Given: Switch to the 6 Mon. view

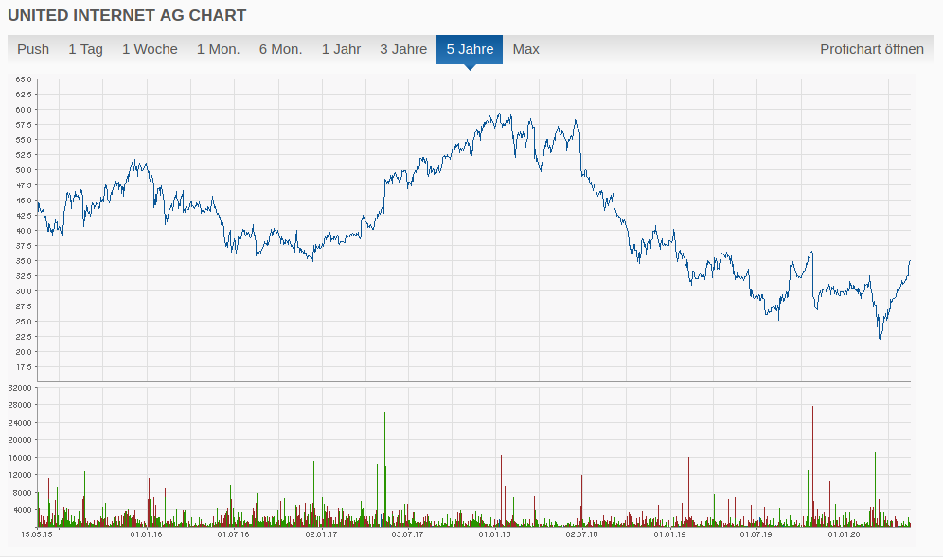Looking at the screenshot, I should 280,49.
